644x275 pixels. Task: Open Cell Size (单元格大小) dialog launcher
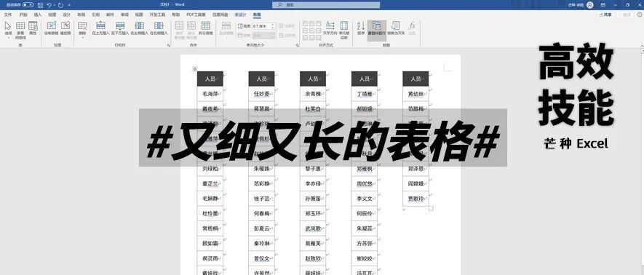(297, 45)
